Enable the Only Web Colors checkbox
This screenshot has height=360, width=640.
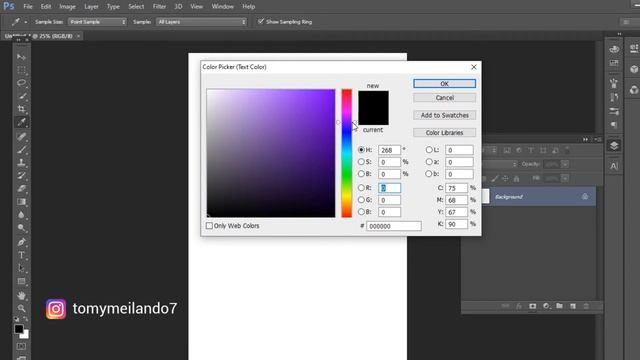pyautogui.click(x=209, y=226)
